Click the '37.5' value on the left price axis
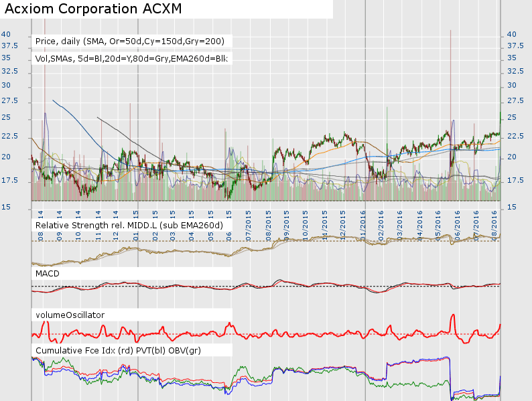The image size is (532, 401). tap(9, 46)
